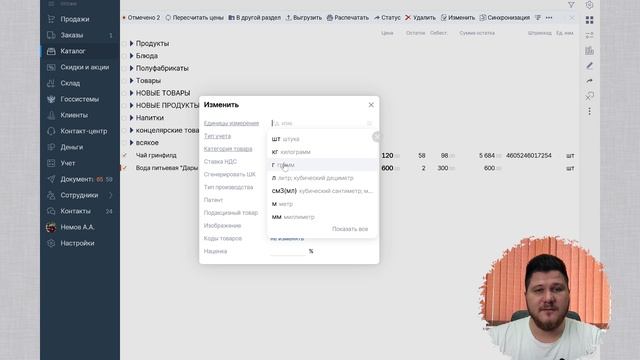Click Распечатать toolbar button
The height and width of the screenshot is (360, 640).
pos(348,18)
